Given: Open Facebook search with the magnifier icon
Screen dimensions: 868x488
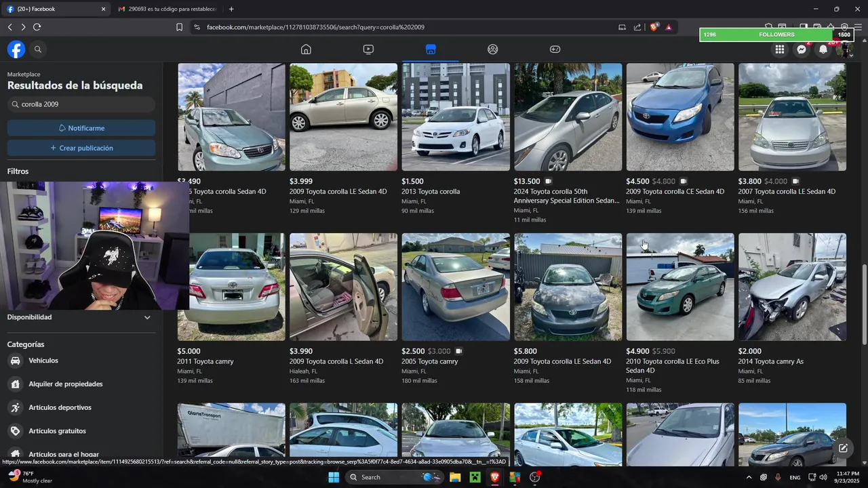Looking at the screenshot, I should click(x=38, y=49).
